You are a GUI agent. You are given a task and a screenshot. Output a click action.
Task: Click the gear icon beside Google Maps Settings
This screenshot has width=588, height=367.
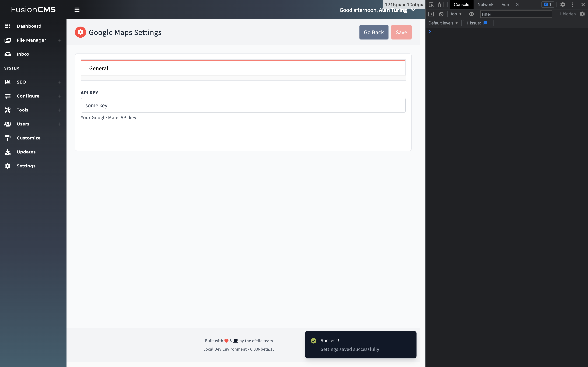pyautogui.click(x=80, y=32)
